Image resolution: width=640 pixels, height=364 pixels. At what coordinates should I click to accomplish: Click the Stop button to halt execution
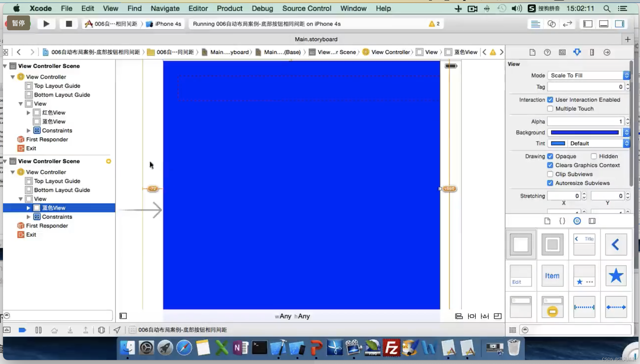[x=69, y=23]
